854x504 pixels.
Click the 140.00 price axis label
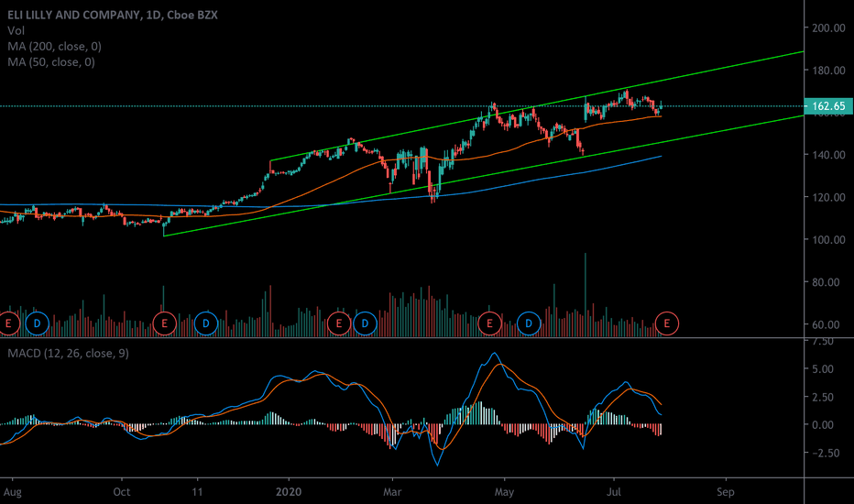pyautogui.click(x=828, y=155)
